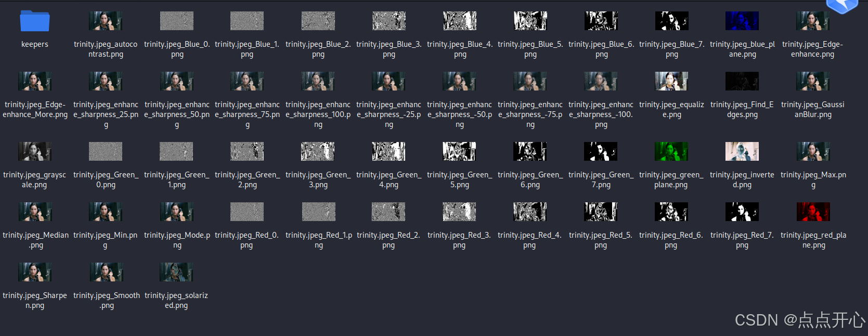Select trinity.jpeg_Green_5.png thumbnail

click(460, 151)
